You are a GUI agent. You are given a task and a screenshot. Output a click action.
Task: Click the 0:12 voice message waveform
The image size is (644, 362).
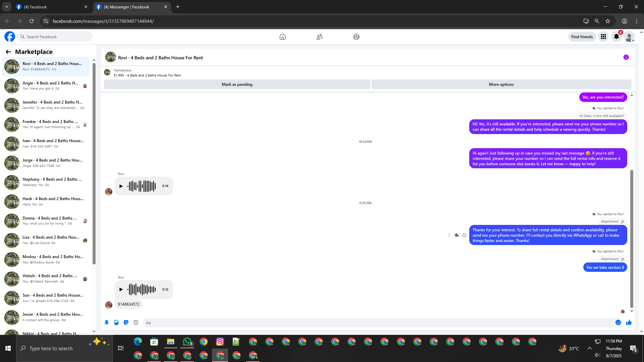(142, 290)
